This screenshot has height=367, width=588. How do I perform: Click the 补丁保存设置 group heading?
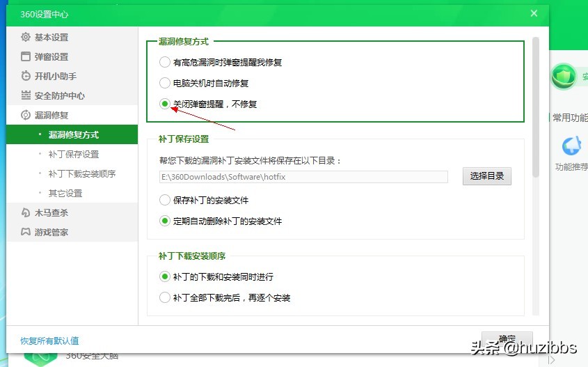click(184, 139)
